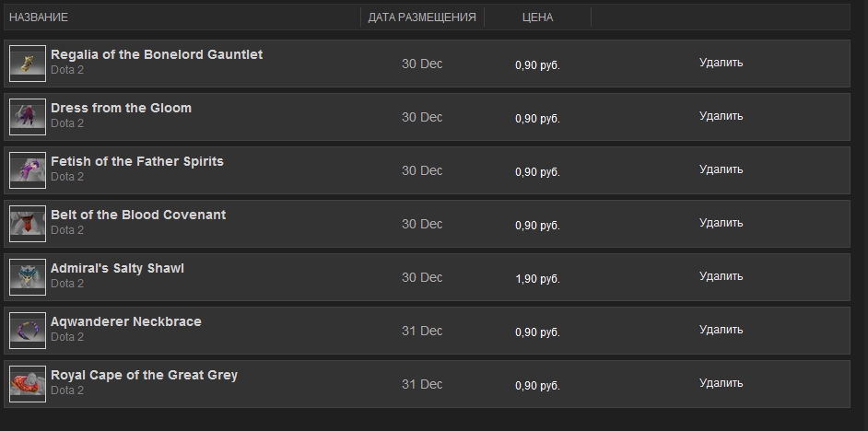
Task: Remove the Admiral's Salty Shawl listing
Action: point(721,276)
